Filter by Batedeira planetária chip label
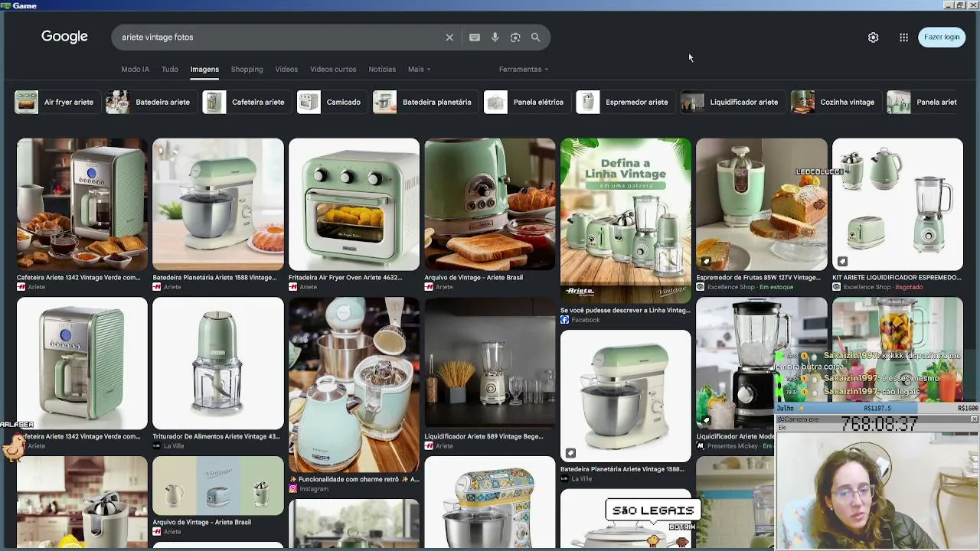Viewport: 980px width, 551px height. pos(437,103)
